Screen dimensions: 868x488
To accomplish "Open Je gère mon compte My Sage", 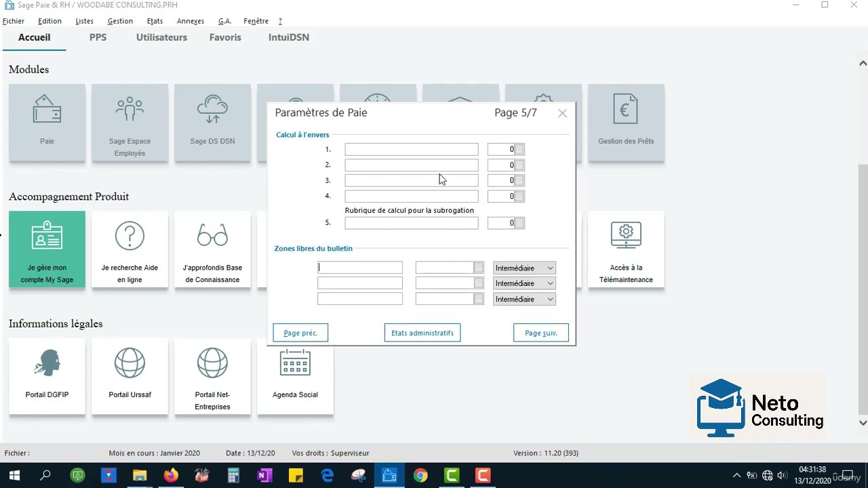I will point(47,249).
